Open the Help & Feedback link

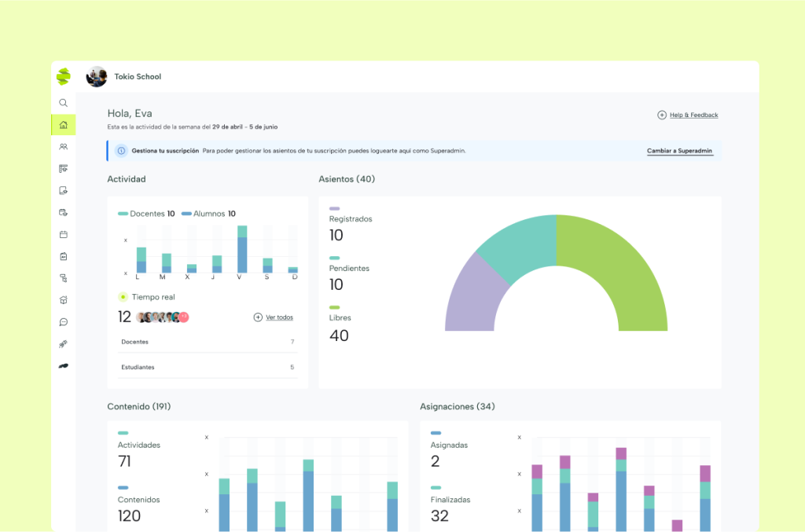(x=688, y=116)
